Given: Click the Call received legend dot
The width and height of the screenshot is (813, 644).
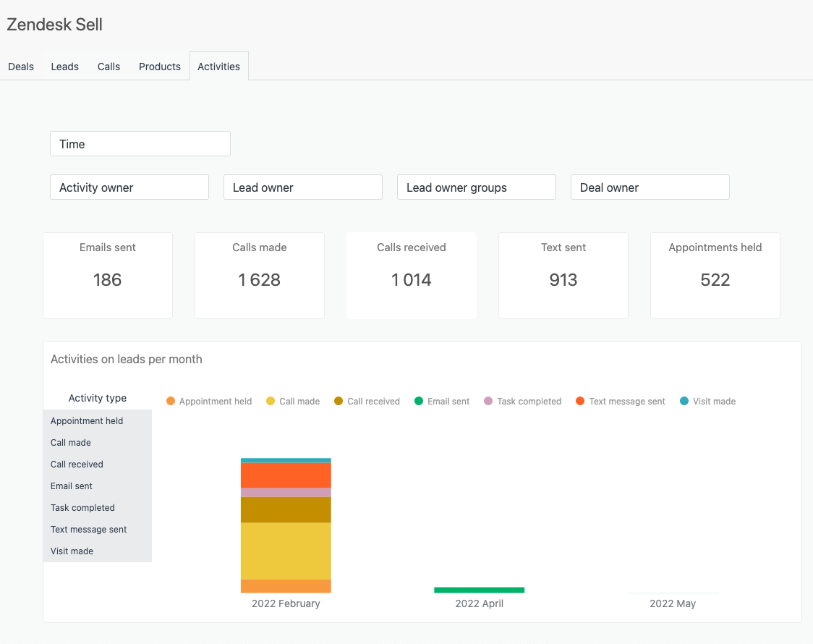Looking at the screenshot, I should click(339, 401).
